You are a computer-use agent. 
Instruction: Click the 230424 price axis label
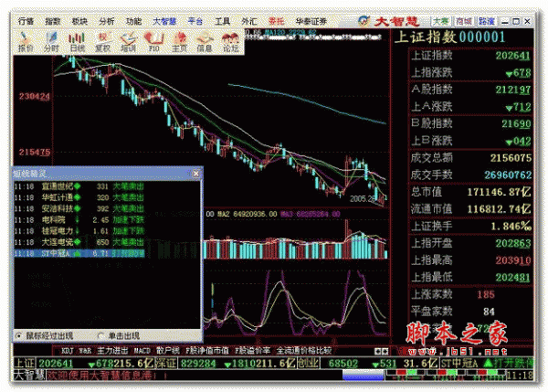click(x=35, y=97)
